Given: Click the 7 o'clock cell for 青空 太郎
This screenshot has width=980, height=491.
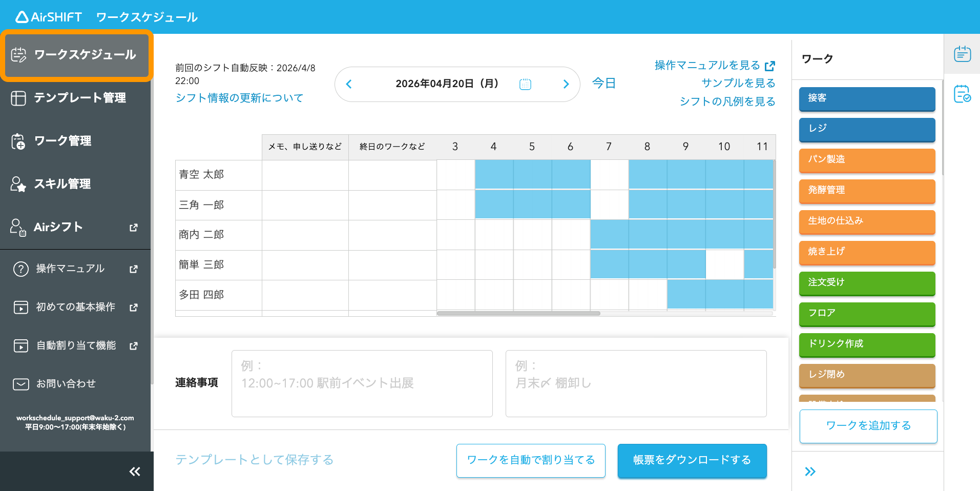Looking at the screenshot, I should (610, 174).
